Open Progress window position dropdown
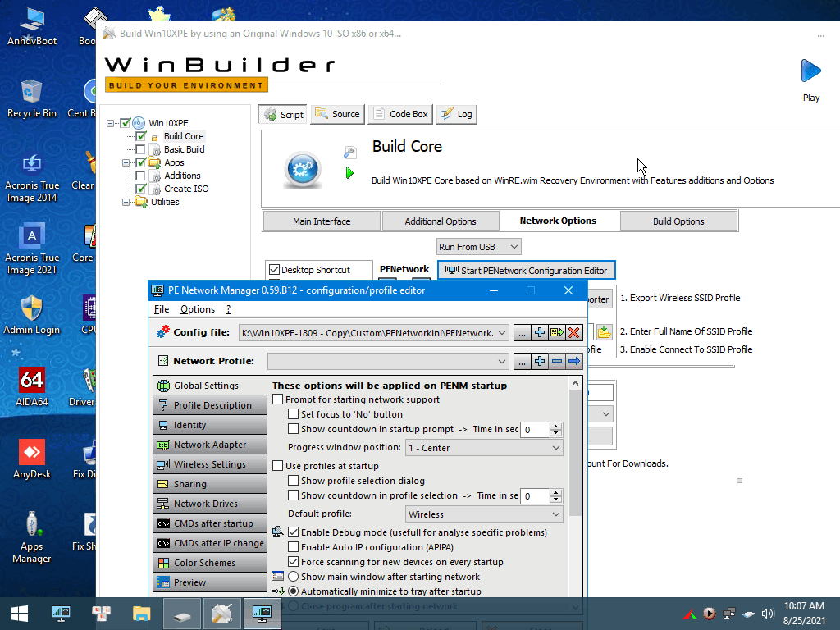The image size is (840, 630). [484, 447]
